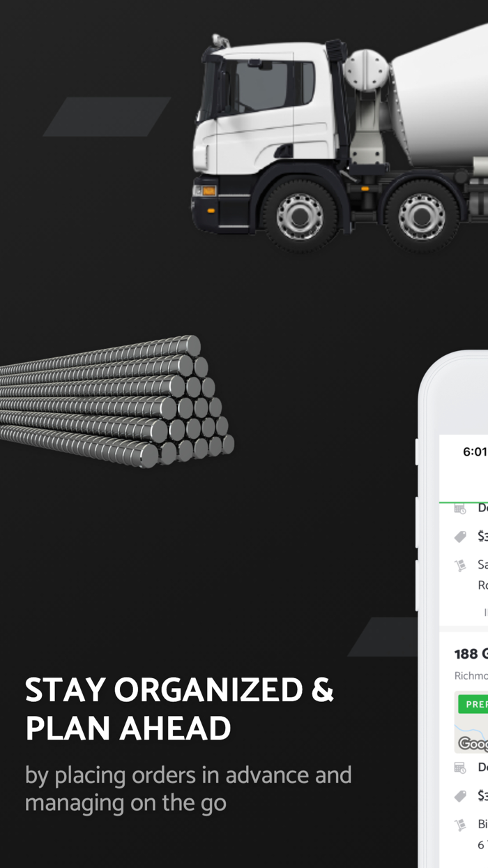Click the Stay Organized & Plan Ahead headline
This screenshot has width=488, height=868.
[180, 709]
